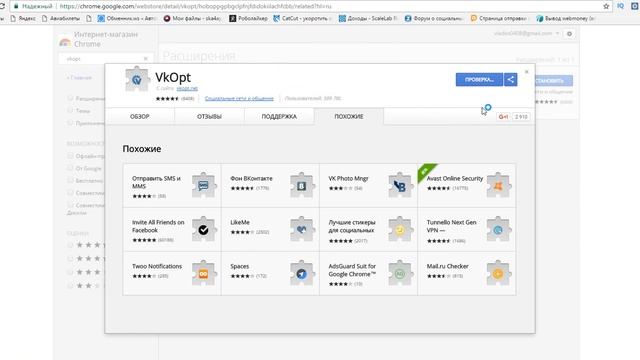The image size is (640, 360).
Task: Open the account email dropdown
Action: click(x=526, y=33)
